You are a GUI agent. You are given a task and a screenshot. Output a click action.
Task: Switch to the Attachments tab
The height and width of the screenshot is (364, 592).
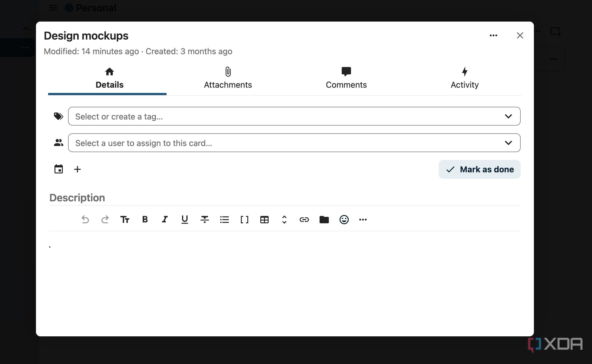click(228, 78)
